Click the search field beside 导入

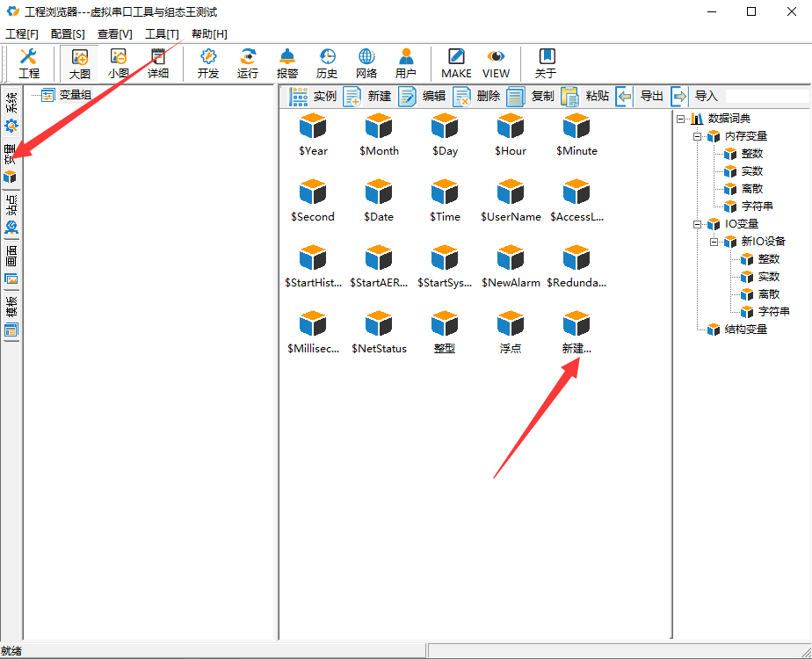click(766, 96)
